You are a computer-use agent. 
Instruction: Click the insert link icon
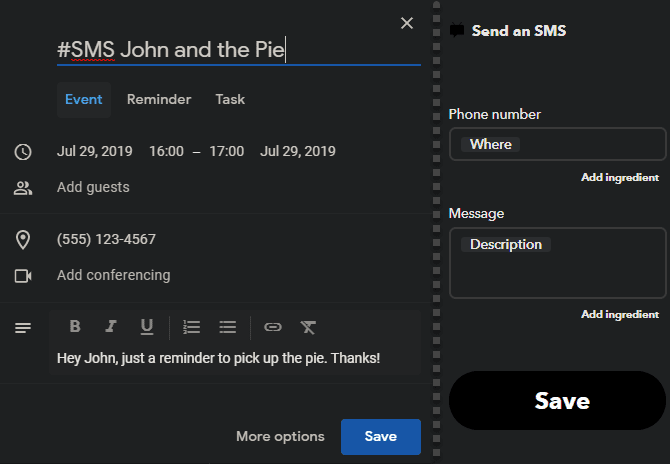(273, 326)
